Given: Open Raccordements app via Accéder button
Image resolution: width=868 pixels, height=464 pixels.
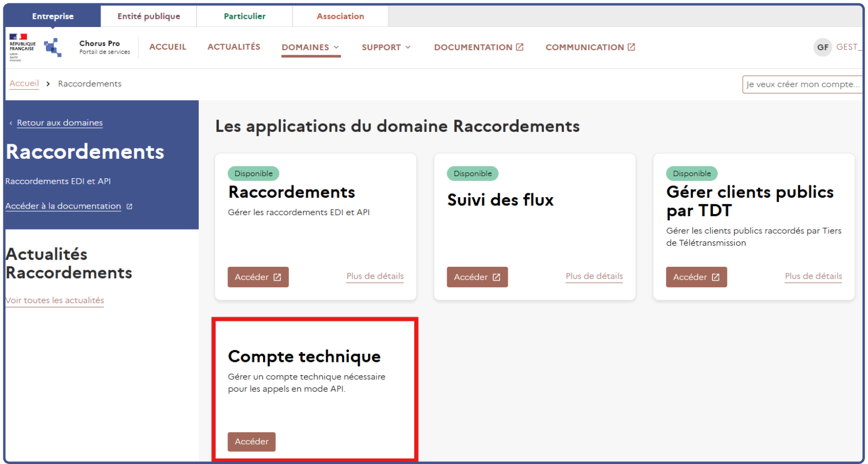Looking at the screenshot, I should point(258,277).
